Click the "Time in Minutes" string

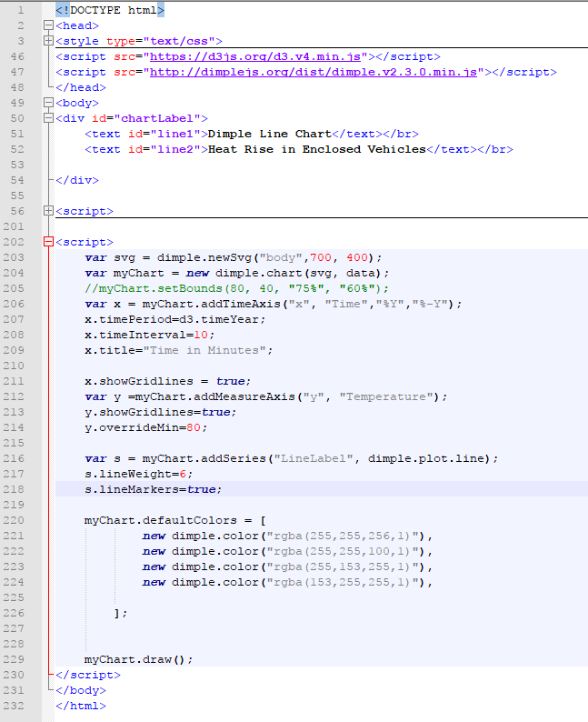pyautogui.click(x=204, y=350)
